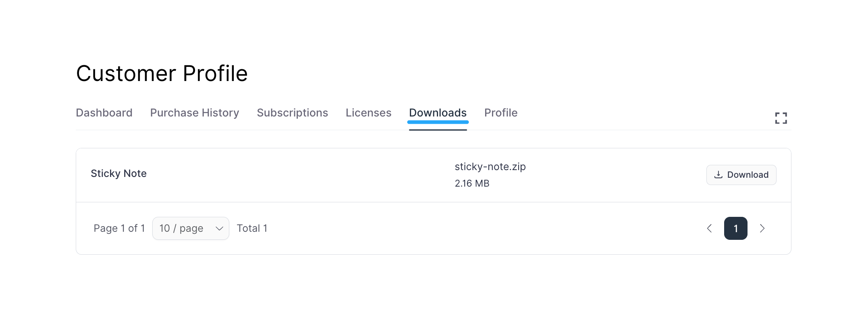
Task: Open the Purchase History tab
Action: point(194,113)
